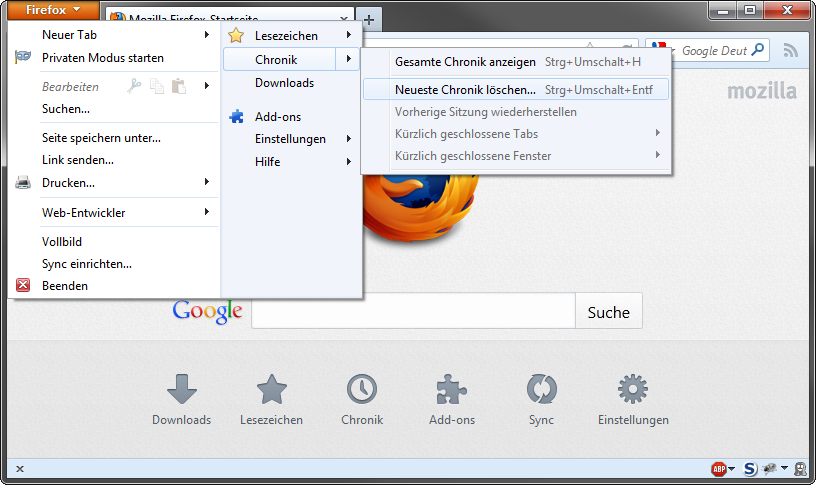Select Neueste Chronik löschen menu entry
The height and width of the screenshot is (485, 816).
(x=516, y=90)
